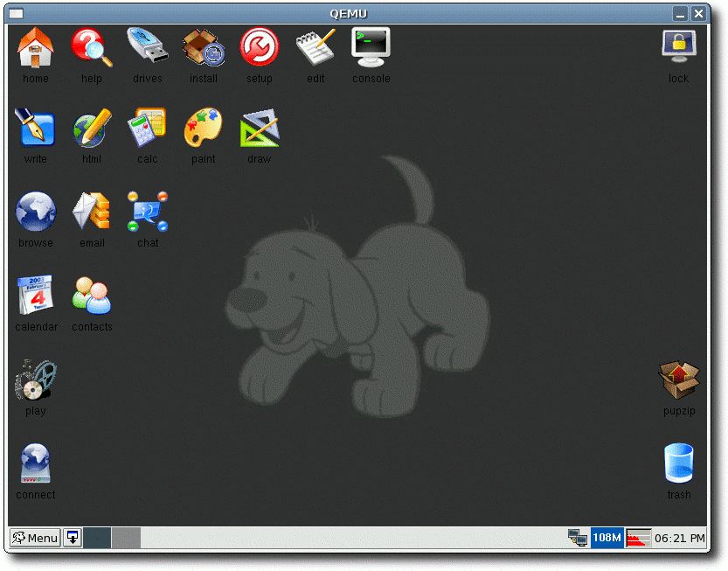Click the 108M free memory indicator
This screenshot has height=571, width=728.
coord(607,538)
